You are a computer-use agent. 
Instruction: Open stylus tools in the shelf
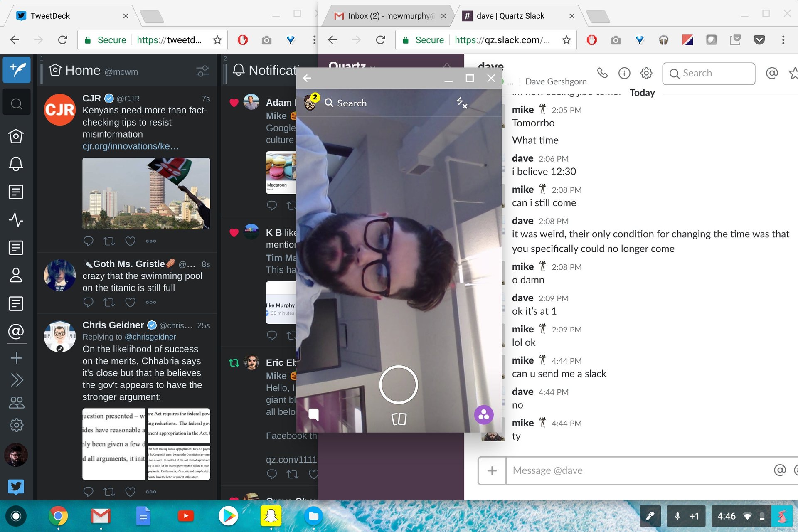650,516
